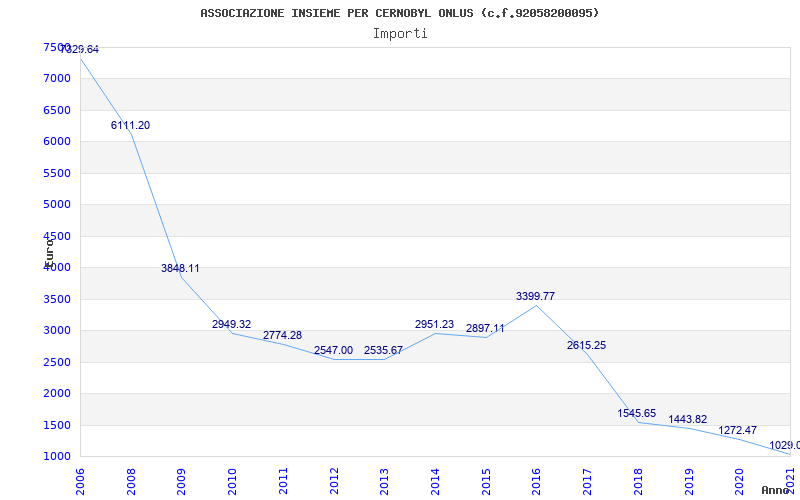Click the x-axis year 2017
800x500 pixels.
(587, 481)
